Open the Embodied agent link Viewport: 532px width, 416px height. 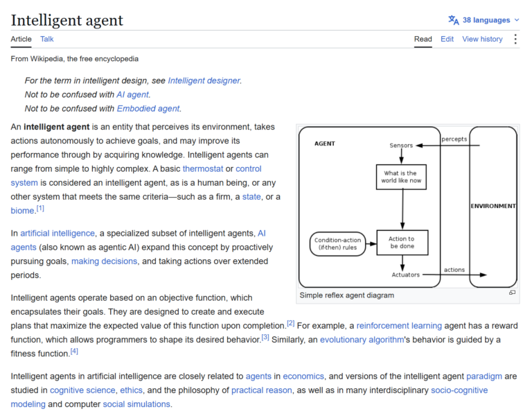(148, 108)
